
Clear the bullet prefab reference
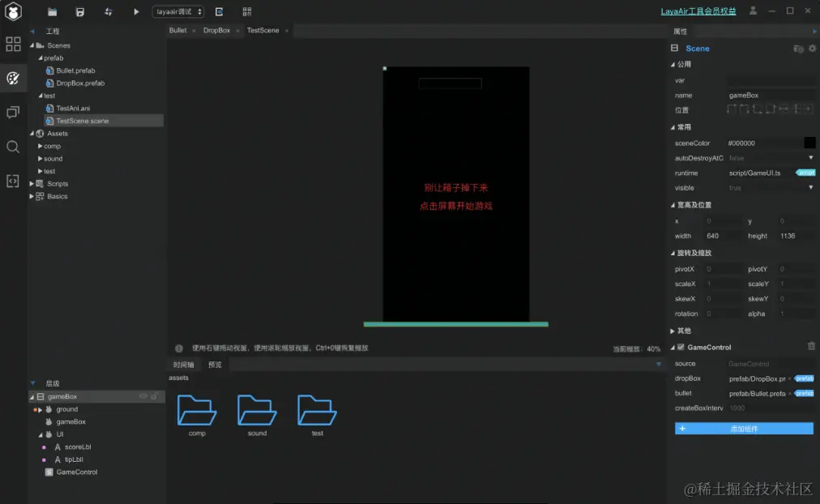click(x=790, y=393)
